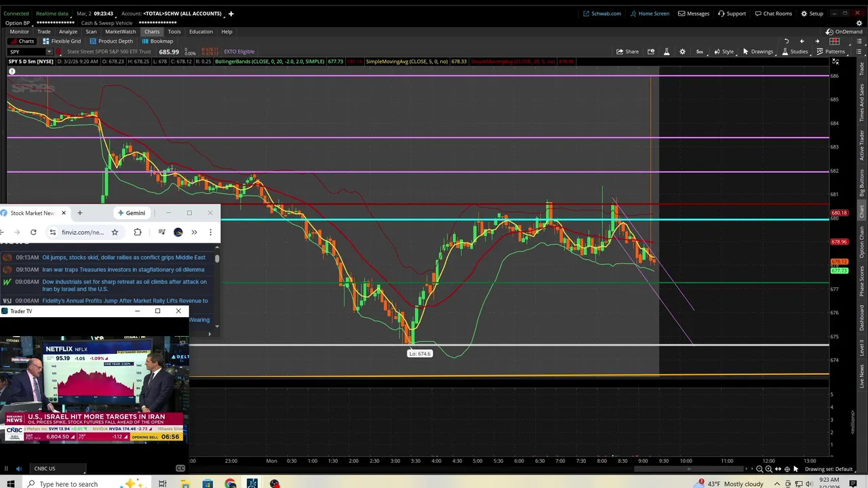Screen dimensions: 868x488
Task: Click the red color link icon beside symbol
Action: pos(59,52)
